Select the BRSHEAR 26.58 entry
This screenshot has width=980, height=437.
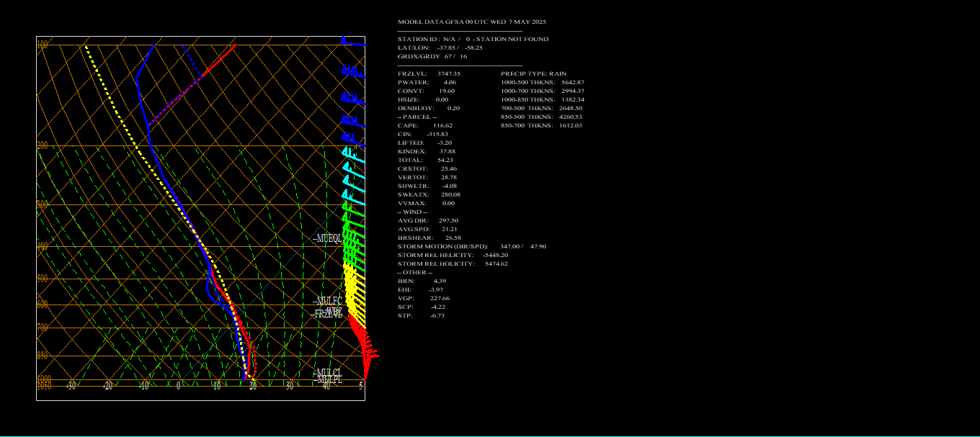click(429, 238)
